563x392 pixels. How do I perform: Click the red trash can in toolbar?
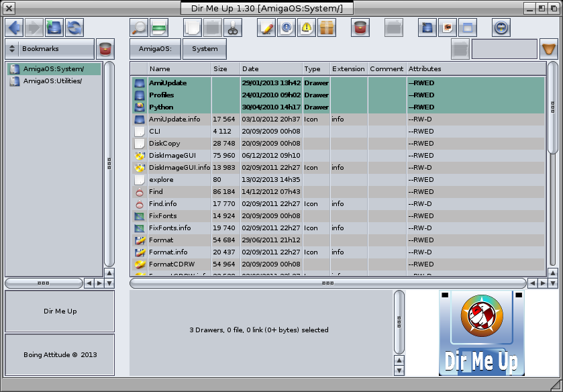click(360, 28)
